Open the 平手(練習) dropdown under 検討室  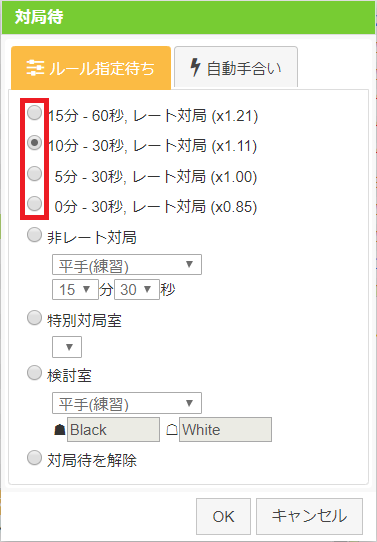[x=127, y=403]
